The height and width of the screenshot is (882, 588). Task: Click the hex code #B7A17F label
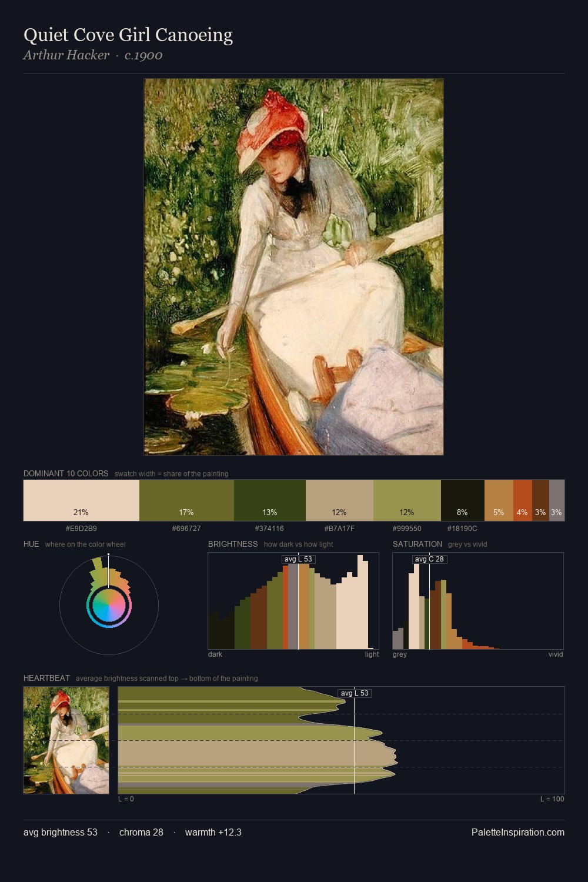pyautogui.click(x=339, y=529)
